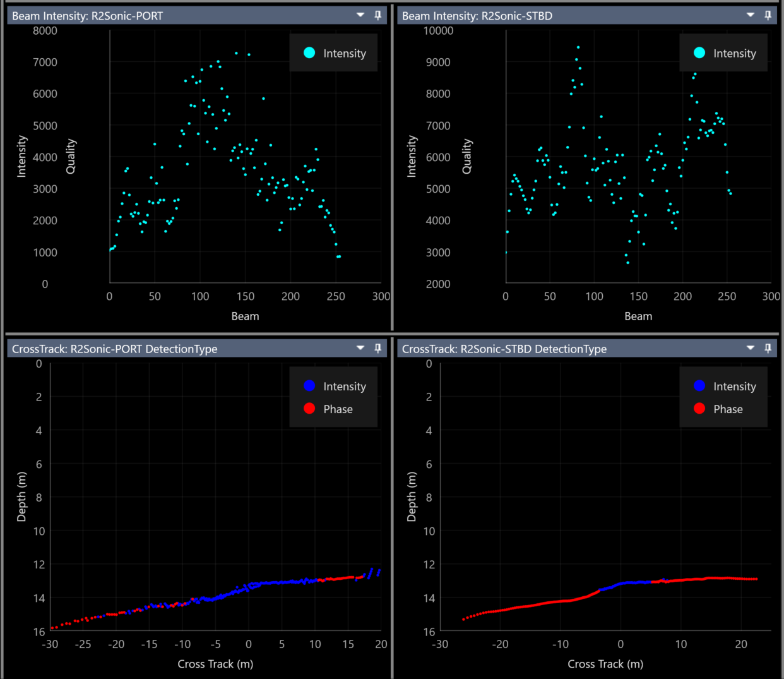Viewport: 784px width, 679px height.
Task: Select the Beam Intensity: R2Sonic-PORT title tab
Action: (x=88, y=16)
